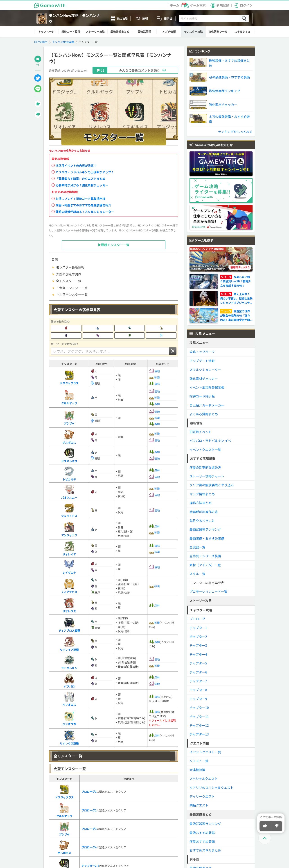Open トビカガチ monster icon
The height and width of the screenshot is (868, 289).
69,471
